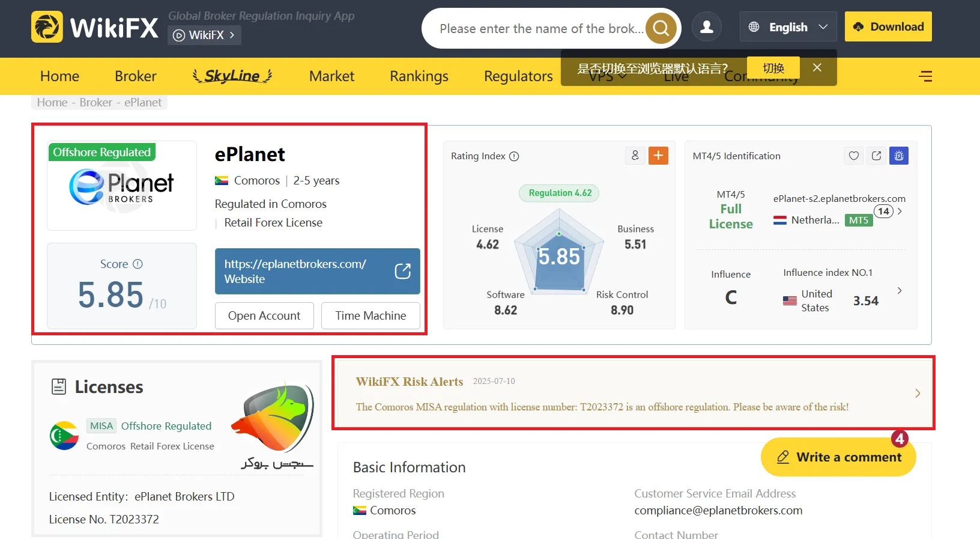Click the WikiFX logo in header

95,27
